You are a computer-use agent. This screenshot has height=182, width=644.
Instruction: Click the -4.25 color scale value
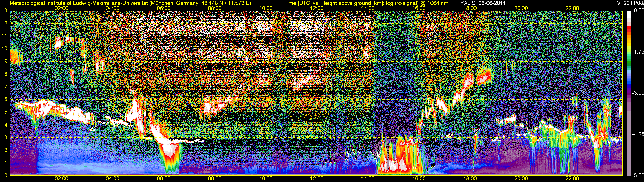[x=638, y=134]
